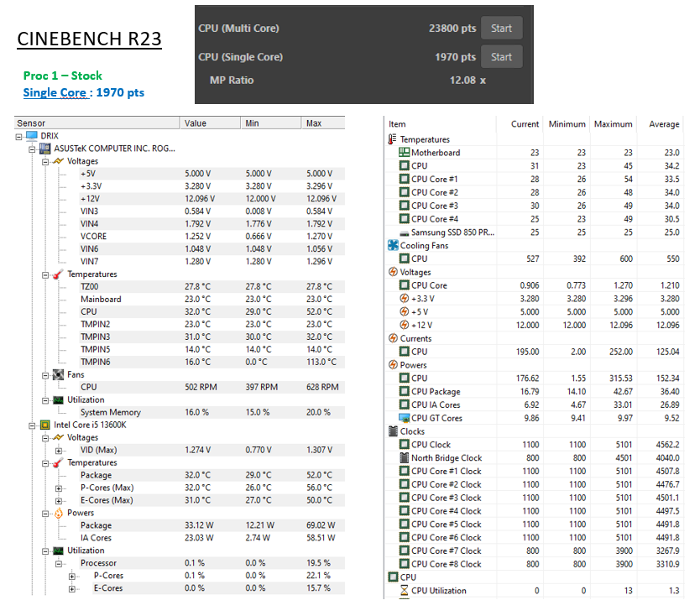
Task: Click the Max column header in sensor table
Action: 323,123
